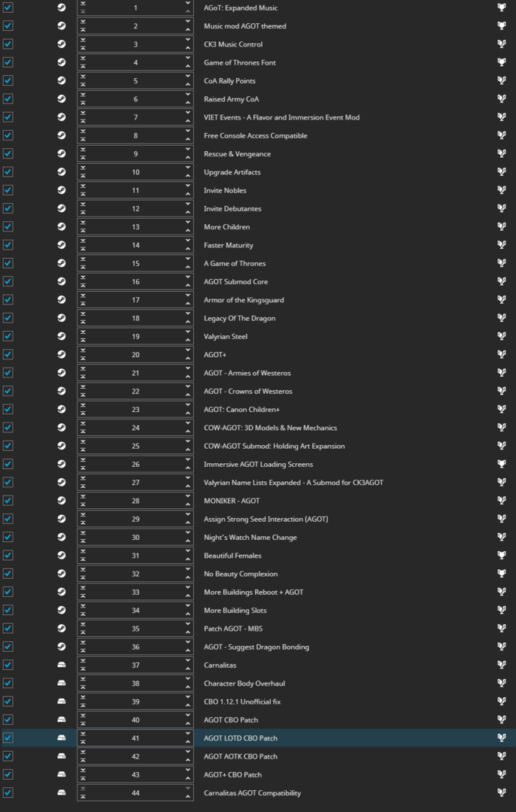Image resolution: width=516 pixels, height=812 pixels.
Task: Click the achievement icon for MONIKER - AGOT
Action: [x=502, y=500]
